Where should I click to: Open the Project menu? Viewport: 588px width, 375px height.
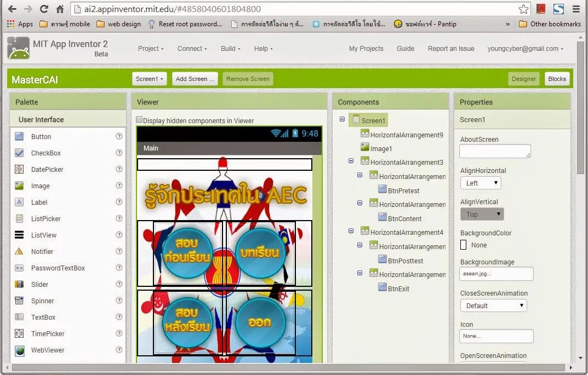coord(151,49)
